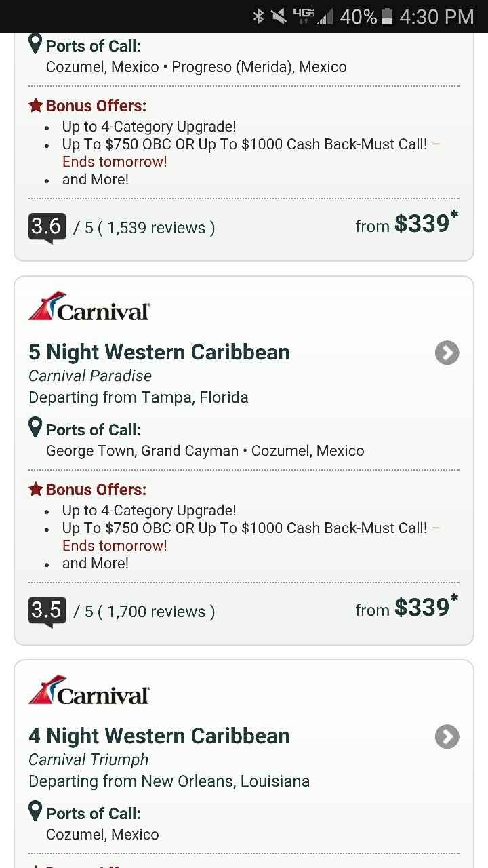This screenshot has width=488, height=868.
Task: Tap the 3.5 rating badge
Action: pyautogui.click(x=46, y=609)
